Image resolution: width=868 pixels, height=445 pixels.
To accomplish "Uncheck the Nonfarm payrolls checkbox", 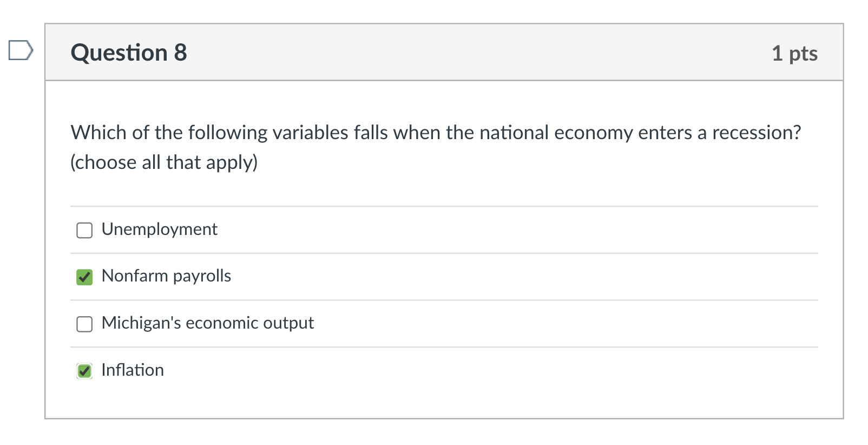I will click(x=84, y=277).
